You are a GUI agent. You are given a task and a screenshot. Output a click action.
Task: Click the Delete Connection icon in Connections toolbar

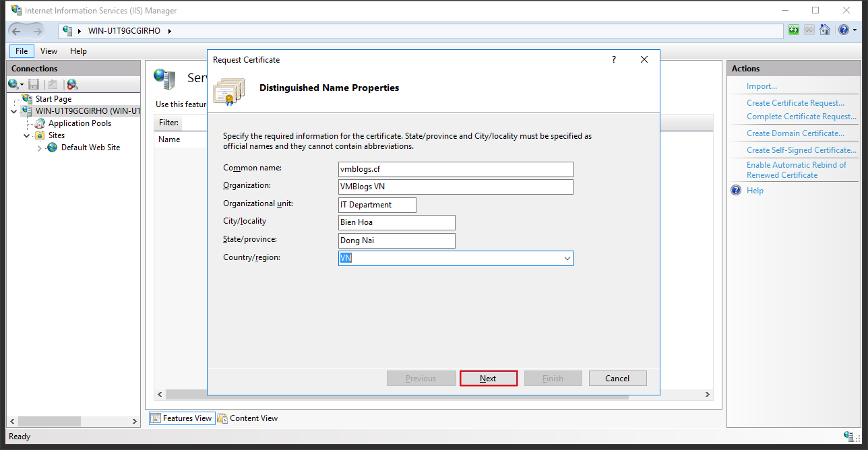tap(72, 84)
